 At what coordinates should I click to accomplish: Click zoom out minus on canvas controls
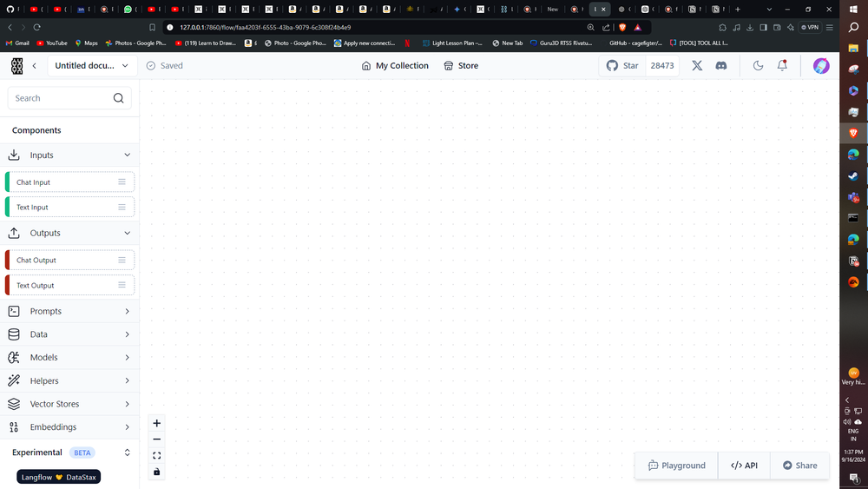(157, 439)
